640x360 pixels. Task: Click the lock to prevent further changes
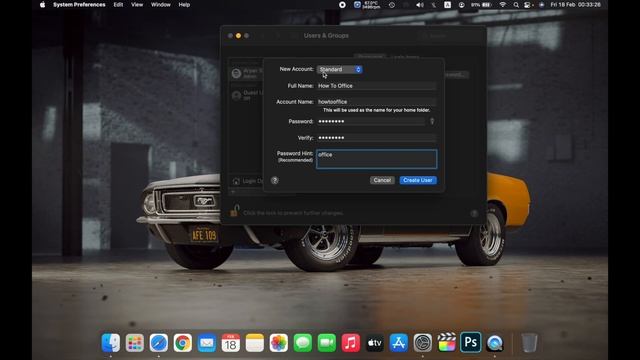[235, 211]
